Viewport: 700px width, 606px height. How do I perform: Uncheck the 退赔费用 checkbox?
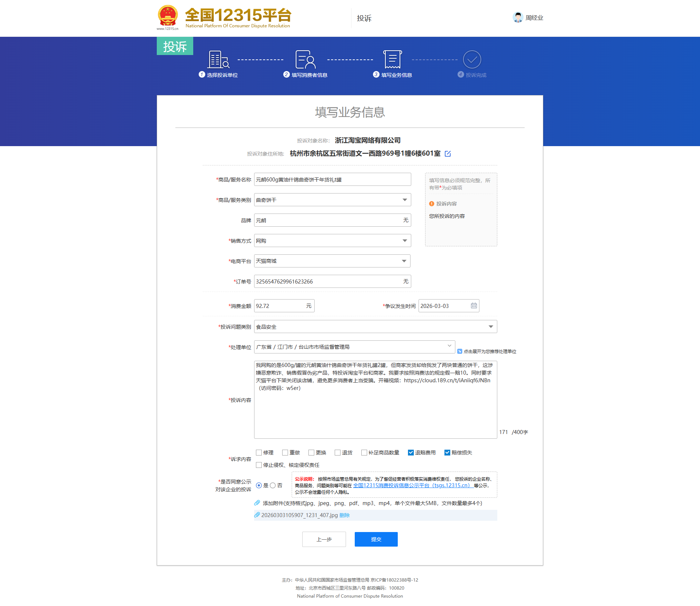411,453
